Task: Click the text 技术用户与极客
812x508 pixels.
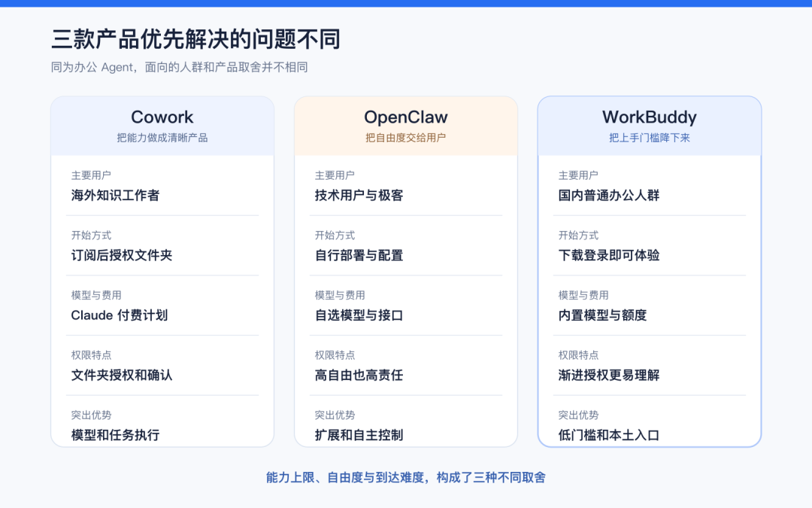Action: pos(359,196)
